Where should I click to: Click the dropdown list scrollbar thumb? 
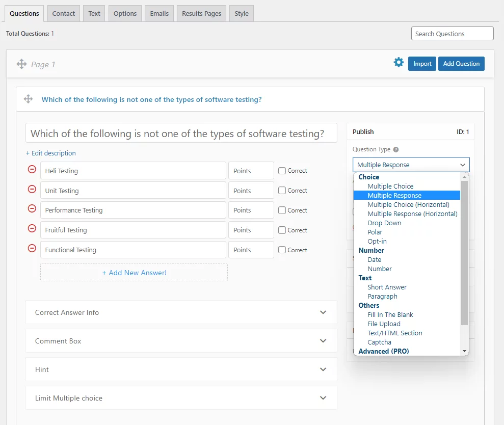[x=464, y=253]
